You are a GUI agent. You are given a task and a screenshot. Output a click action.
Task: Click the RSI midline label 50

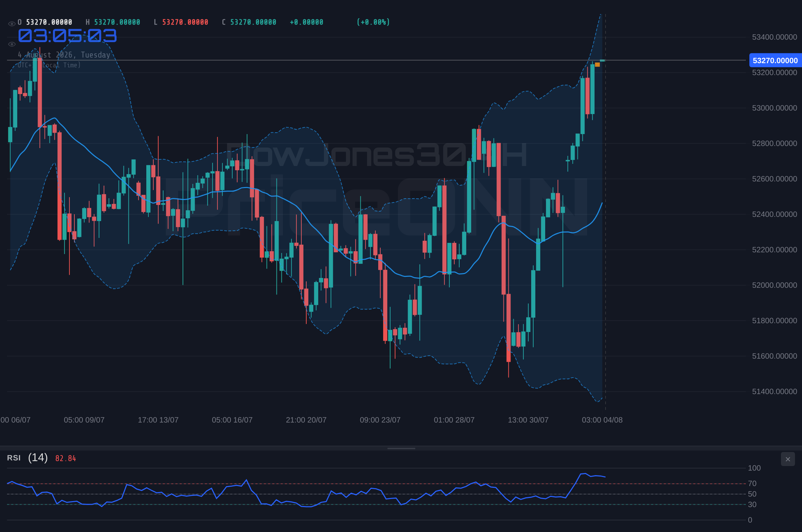[x=752, y=494]
